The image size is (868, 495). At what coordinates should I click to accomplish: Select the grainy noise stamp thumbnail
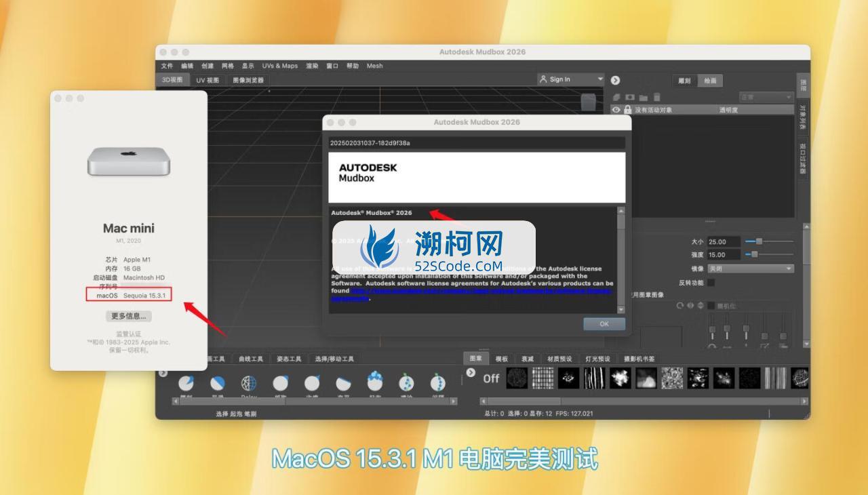point(672,378)
